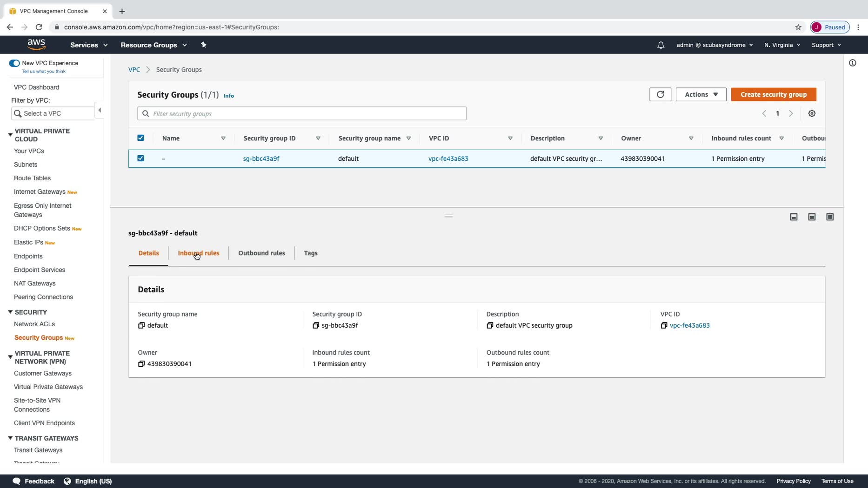Open the notifications bell

point(661,45)
